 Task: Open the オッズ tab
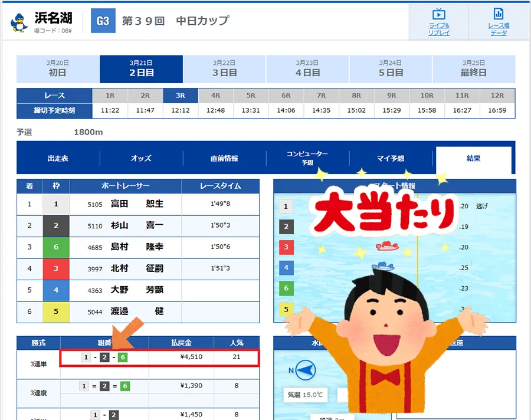pyautogui.click(x=141, y=158)
